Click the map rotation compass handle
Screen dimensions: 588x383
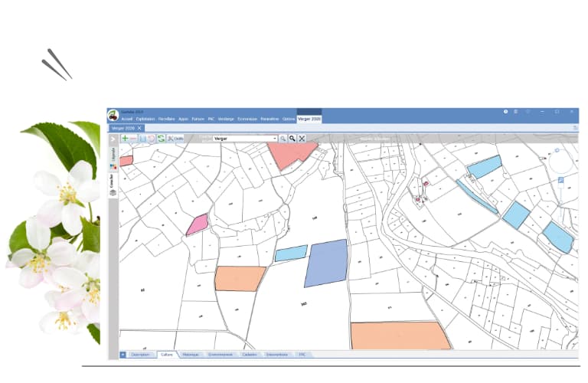tap(557, 150)
